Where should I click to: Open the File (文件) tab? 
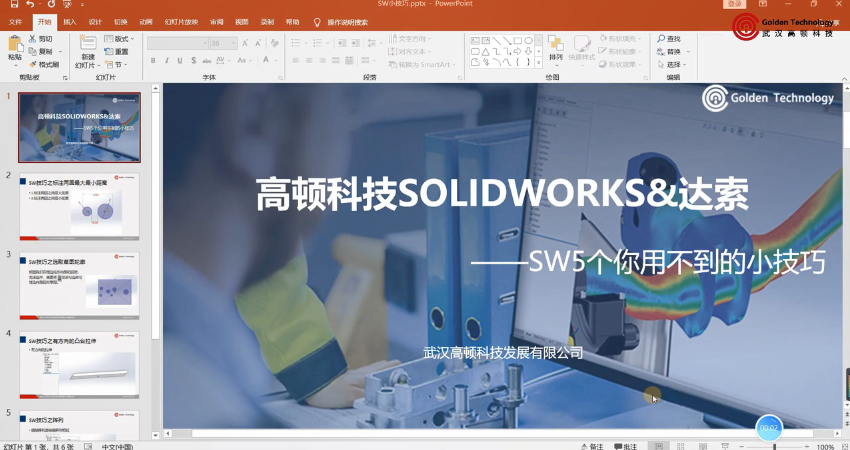click(16, 22)
